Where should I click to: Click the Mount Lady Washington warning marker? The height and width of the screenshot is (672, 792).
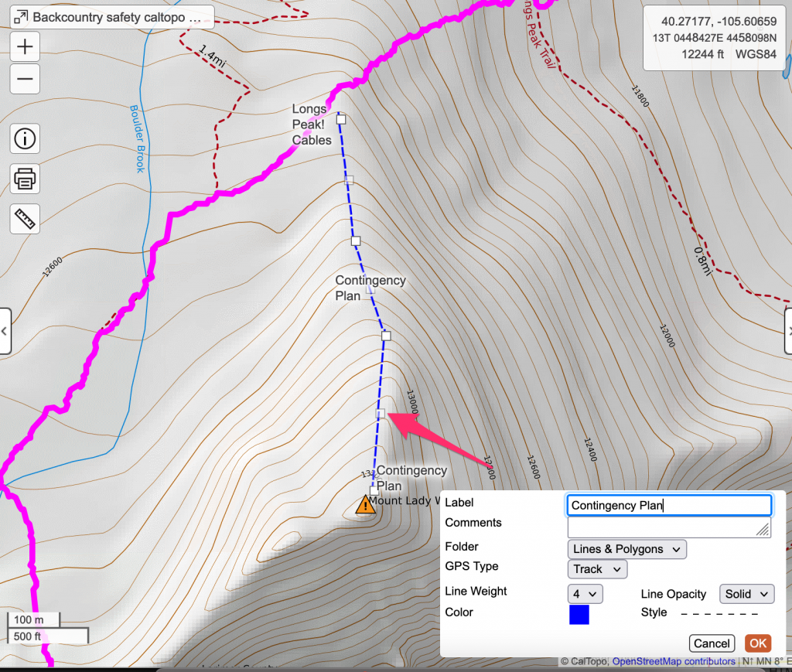(365, 505)
